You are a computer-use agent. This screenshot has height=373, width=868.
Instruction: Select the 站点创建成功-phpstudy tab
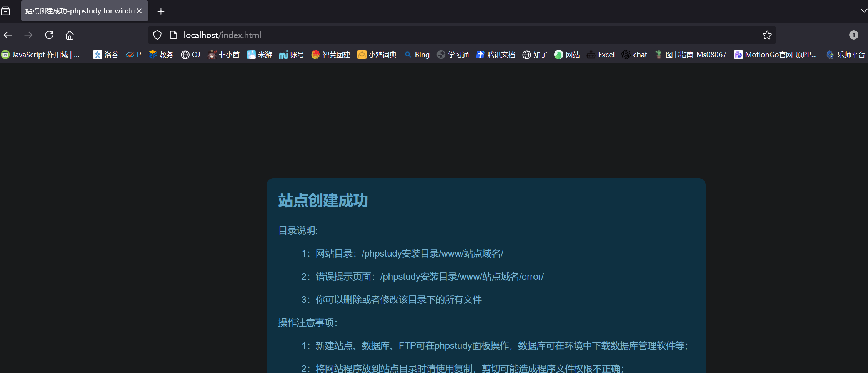(x=84, y=11)
